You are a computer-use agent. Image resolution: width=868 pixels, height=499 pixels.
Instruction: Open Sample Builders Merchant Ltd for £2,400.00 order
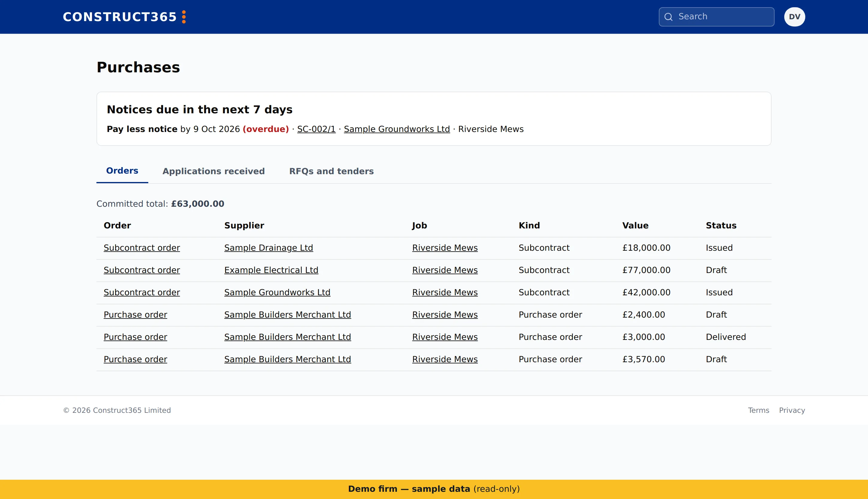(x=288, y=315)
